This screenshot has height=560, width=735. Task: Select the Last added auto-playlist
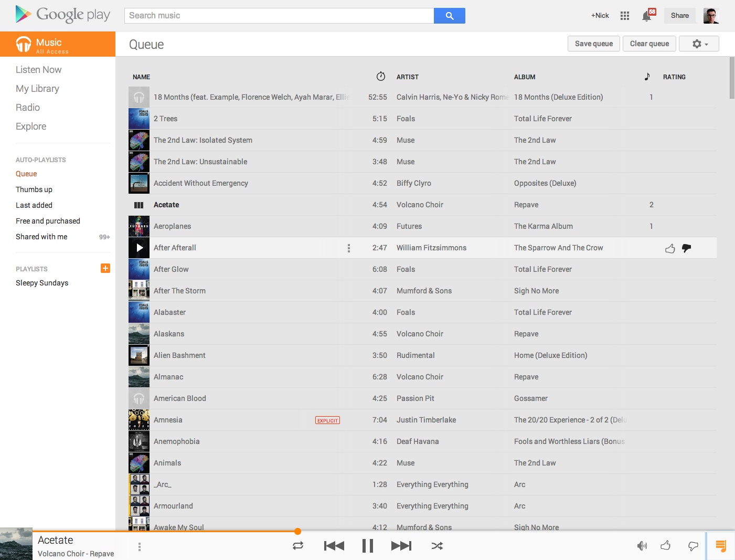point(34,205)
